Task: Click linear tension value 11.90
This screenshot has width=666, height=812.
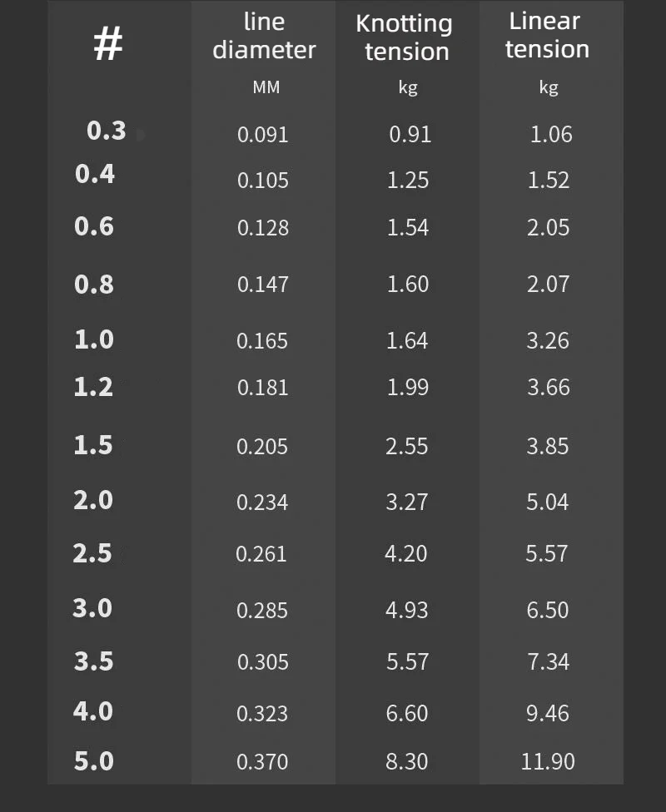Action: click(548, 761)
